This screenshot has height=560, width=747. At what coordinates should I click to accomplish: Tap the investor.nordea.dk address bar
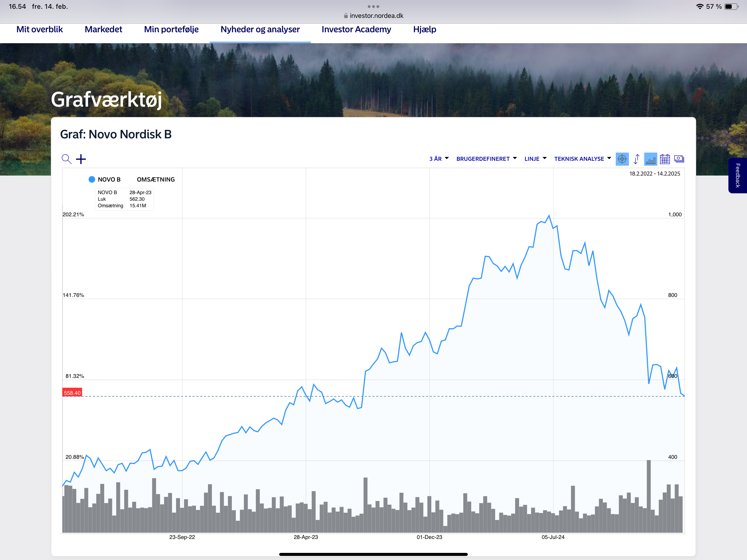click(373, 16)
